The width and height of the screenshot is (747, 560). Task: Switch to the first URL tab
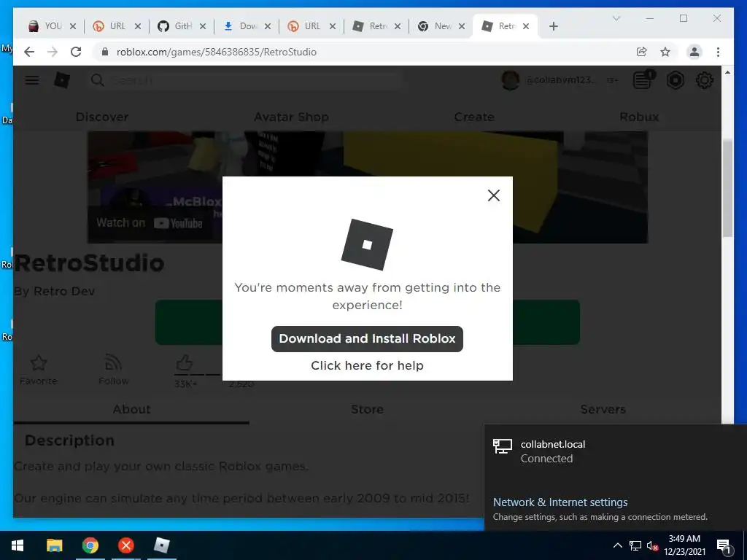coord(111,26)
